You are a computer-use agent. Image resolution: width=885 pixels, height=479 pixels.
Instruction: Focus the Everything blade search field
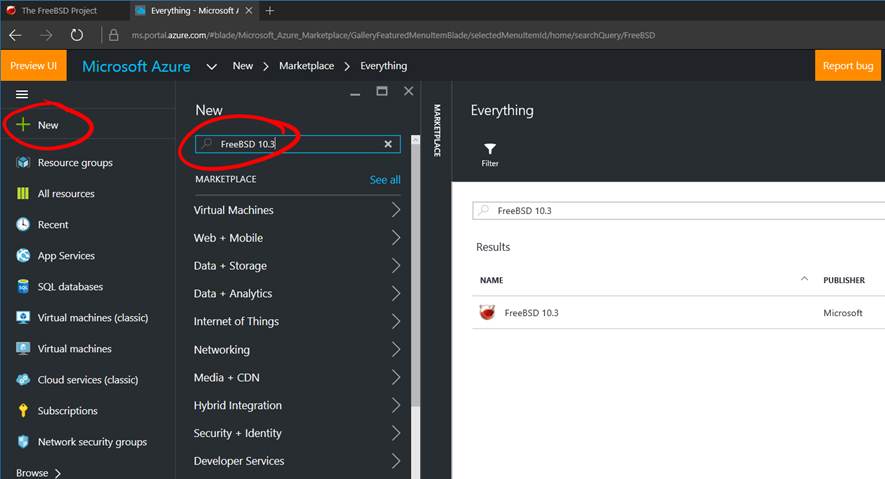[x=678, y=210]
